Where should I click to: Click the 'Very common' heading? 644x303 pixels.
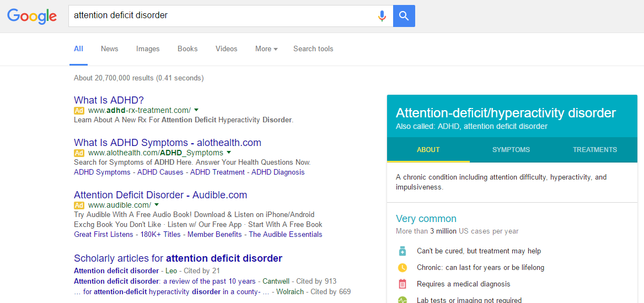coord(426,218)
